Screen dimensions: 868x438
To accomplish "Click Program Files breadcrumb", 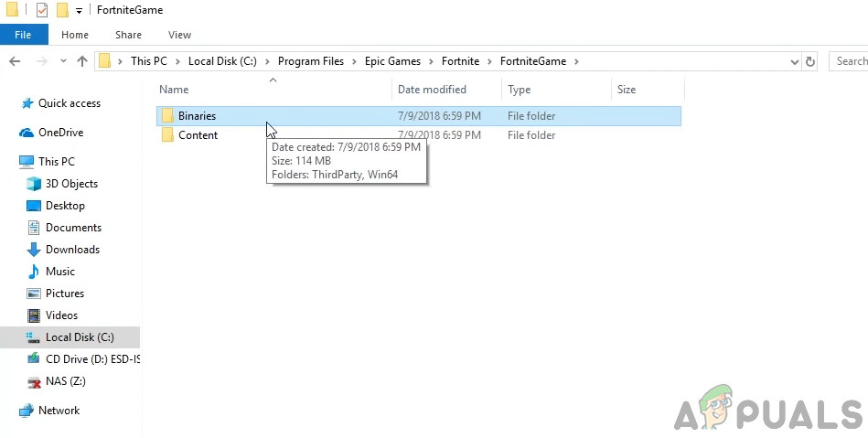I will [x=311, y=61].
